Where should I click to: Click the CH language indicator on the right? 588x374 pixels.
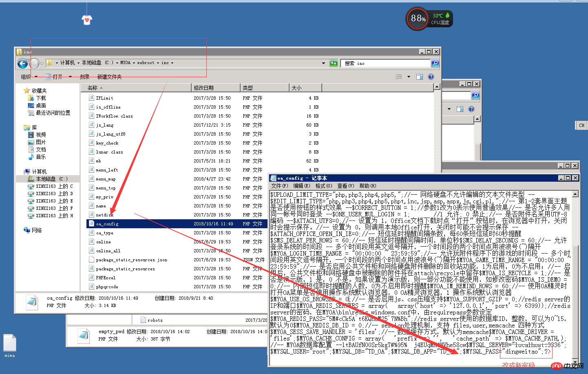pyautogui.click(x=581, y=125)
